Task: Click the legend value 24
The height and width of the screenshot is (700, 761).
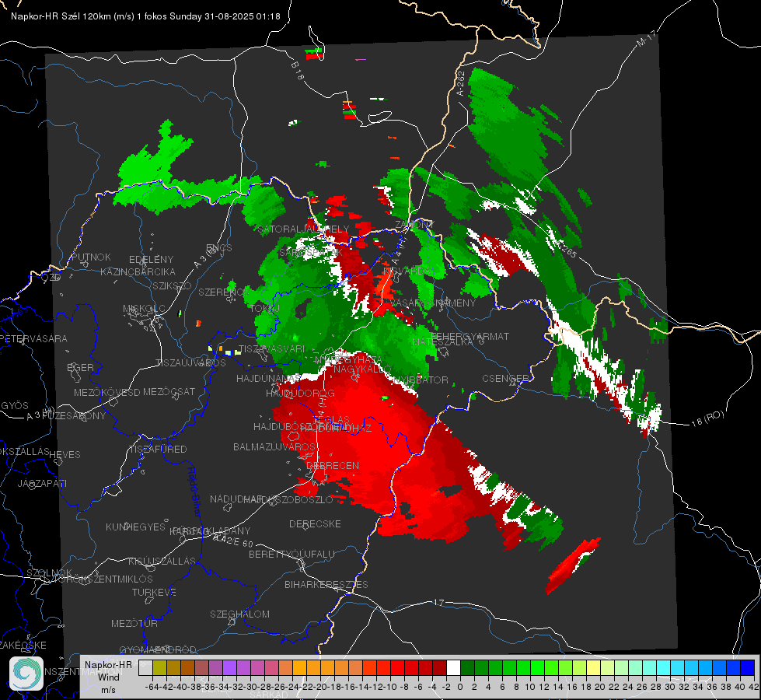Action: (628, 687)
